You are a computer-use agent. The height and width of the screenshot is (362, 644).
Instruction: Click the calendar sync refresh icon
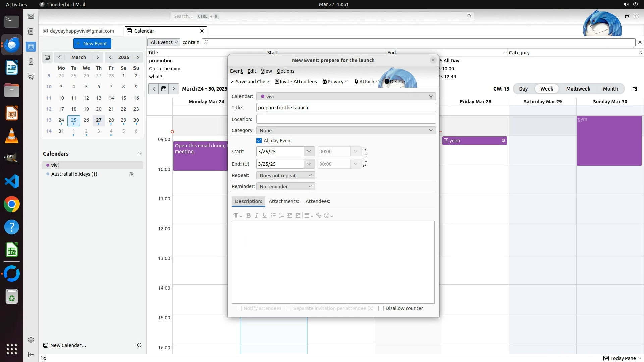(139, 345)
